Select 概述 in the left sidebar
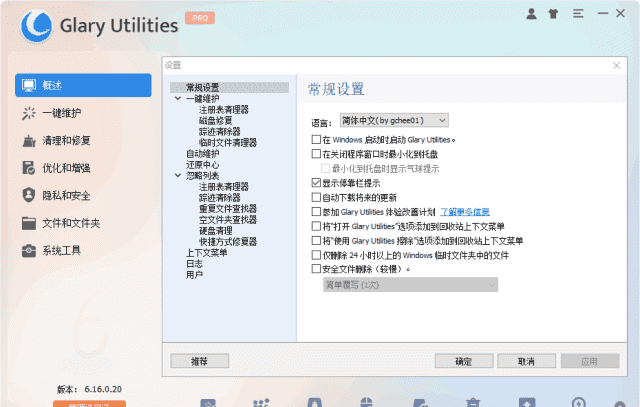Viewport: 640px width, 407px height. tap(83, 85)
